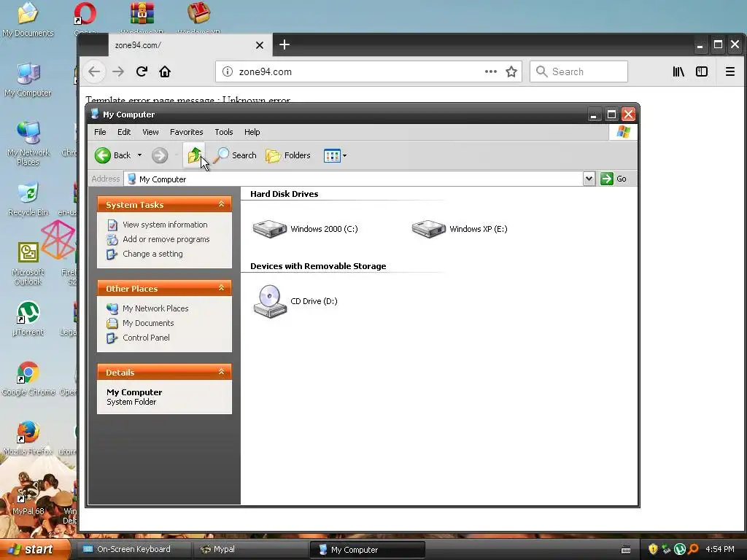Open the File menu in My Computer
The width and height of the screenshot is (747, 560).
click(100, 132)
